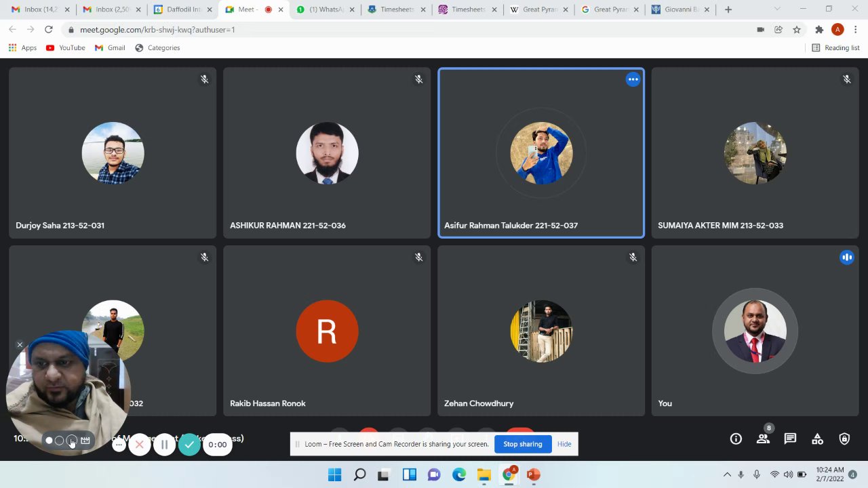
Task: Show hidden system tray icons chevron
Action: click(x=727, y=474)
